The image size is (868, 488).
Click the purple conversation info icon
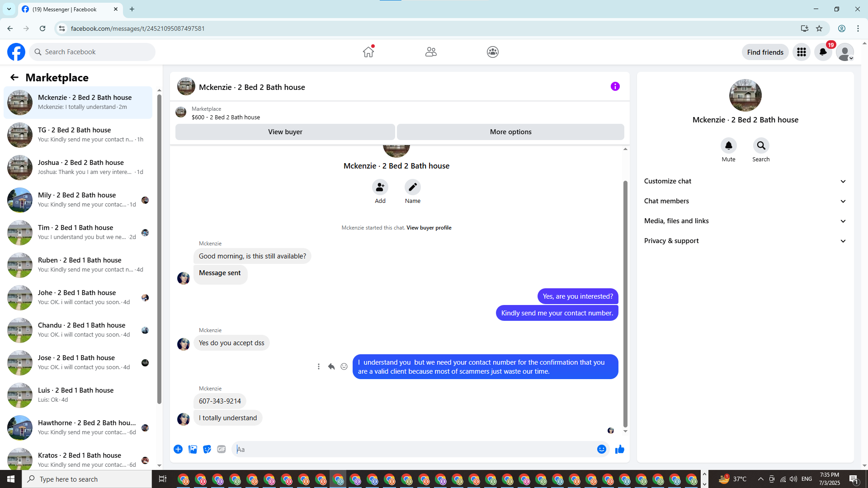(x=615, y=86)
